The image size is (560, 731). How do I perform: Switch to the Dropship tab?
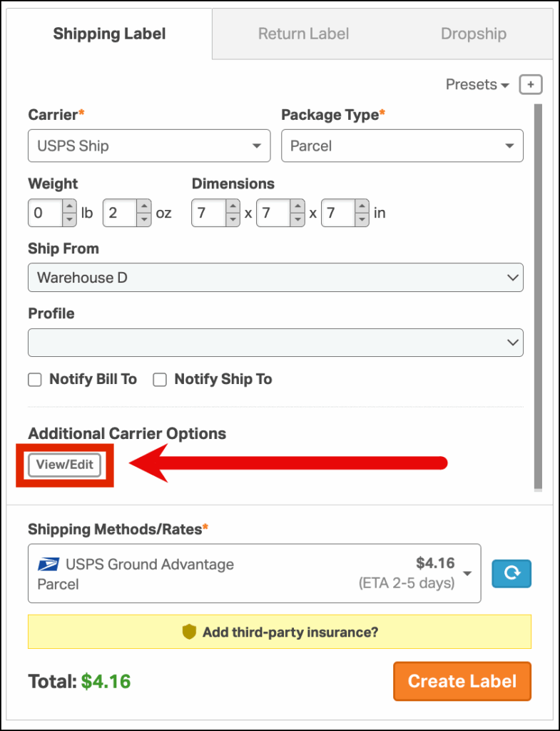coord(474,34)
